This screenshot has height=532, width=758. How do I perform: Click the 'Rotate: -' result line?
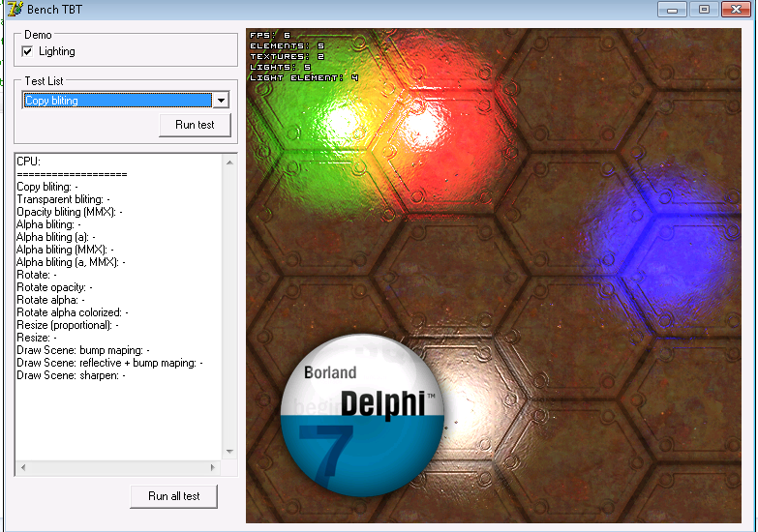[x=37, y=275]
